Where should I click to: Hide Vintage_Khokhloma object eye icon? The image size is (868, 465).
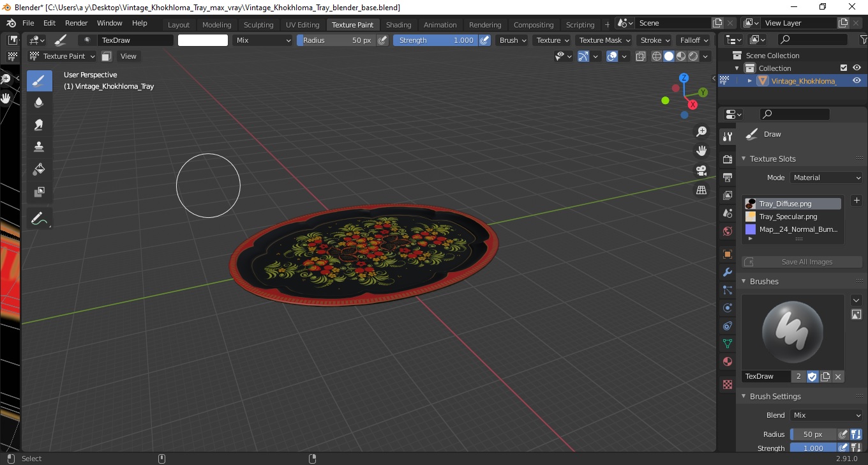point(857,80)
